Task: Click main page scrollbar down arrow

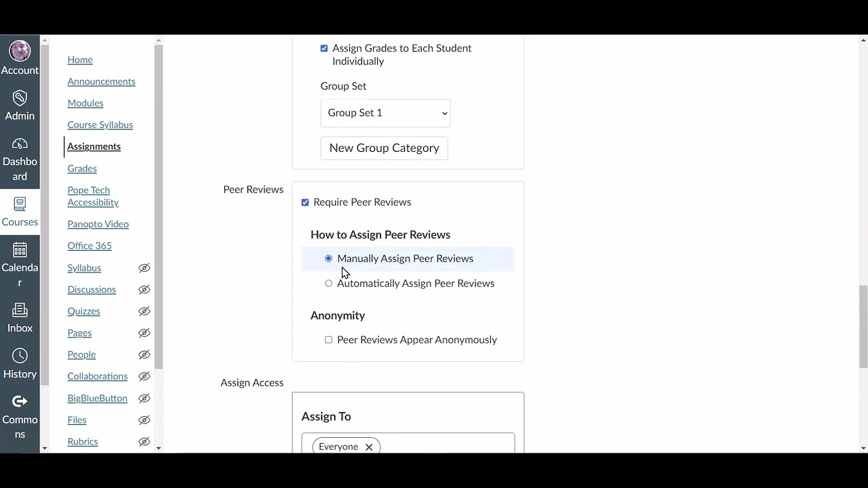Action: point(863,448)
